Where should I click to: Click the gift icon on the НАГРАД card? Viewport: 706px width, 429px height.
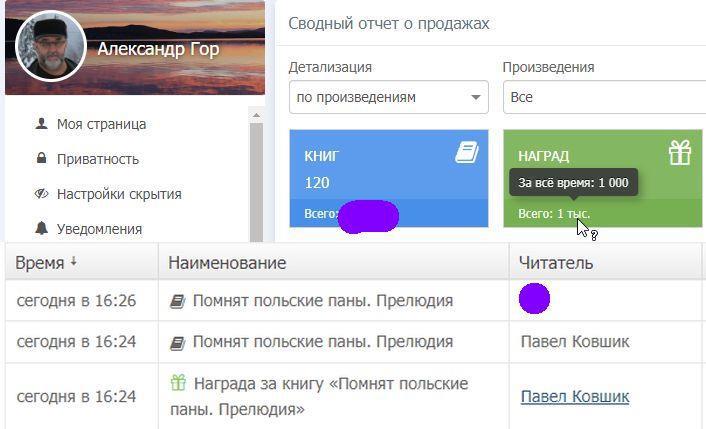coord(679,152)
